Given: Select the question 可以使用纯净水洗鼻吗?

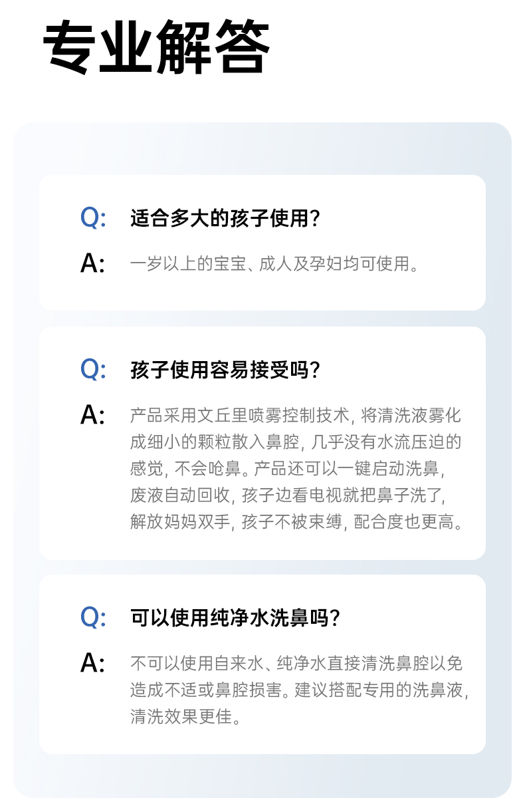Looking at the screenshot, I should 235,618.
